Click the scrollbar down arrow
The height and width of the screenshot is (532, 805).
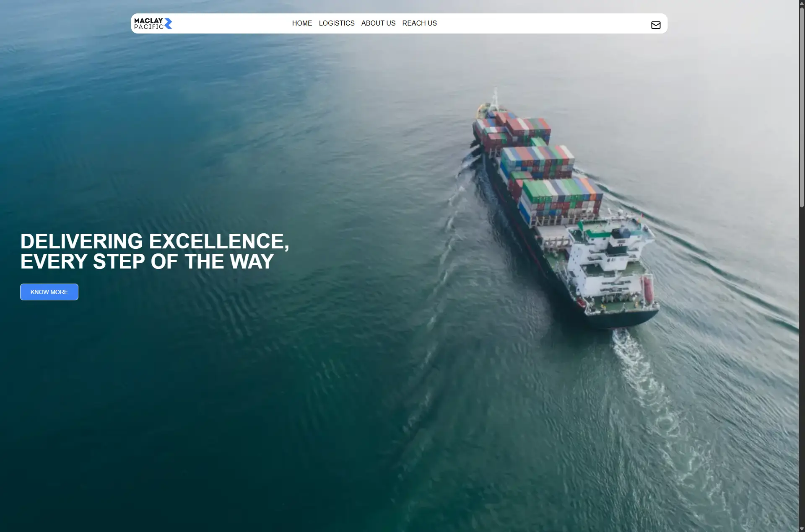tap(802, 528)
